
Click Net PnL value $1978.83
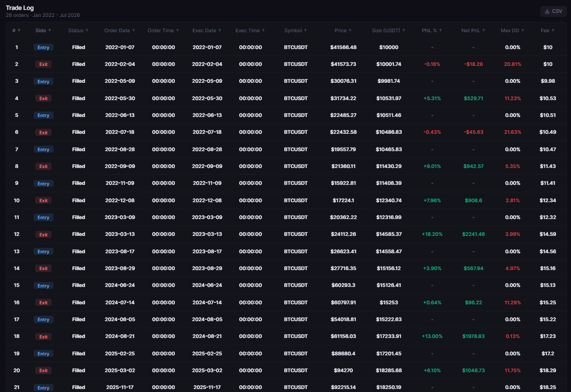(473, 336)
